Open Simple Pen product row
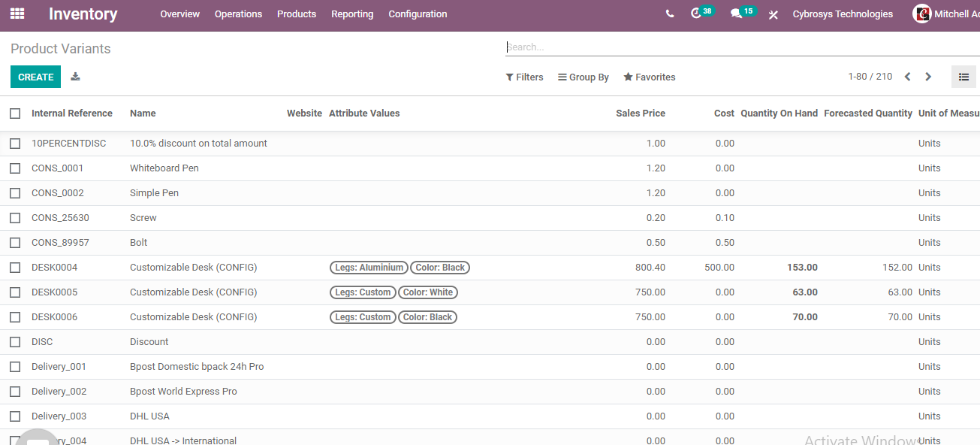Screen dimensions: 980x445 coord(490,193)
